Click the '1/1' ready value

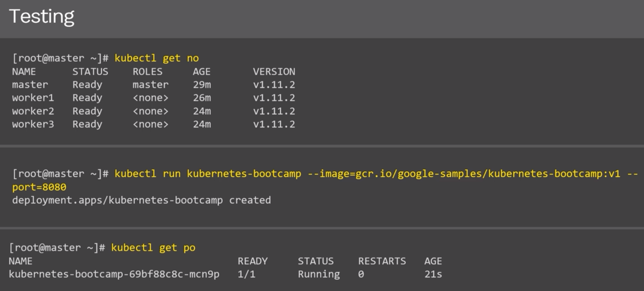tap(247, 274)
